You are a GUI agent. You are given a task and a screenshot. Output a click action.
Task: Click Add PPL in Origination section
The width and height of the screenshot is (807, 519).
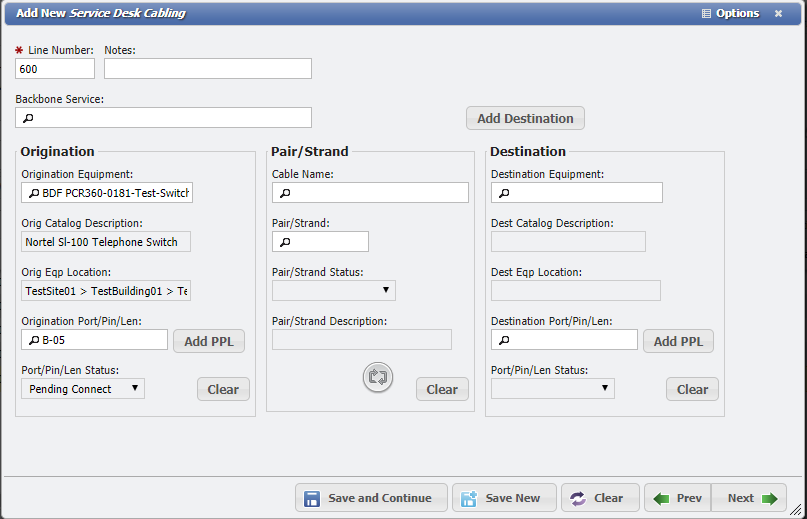[x=209, y=341]
